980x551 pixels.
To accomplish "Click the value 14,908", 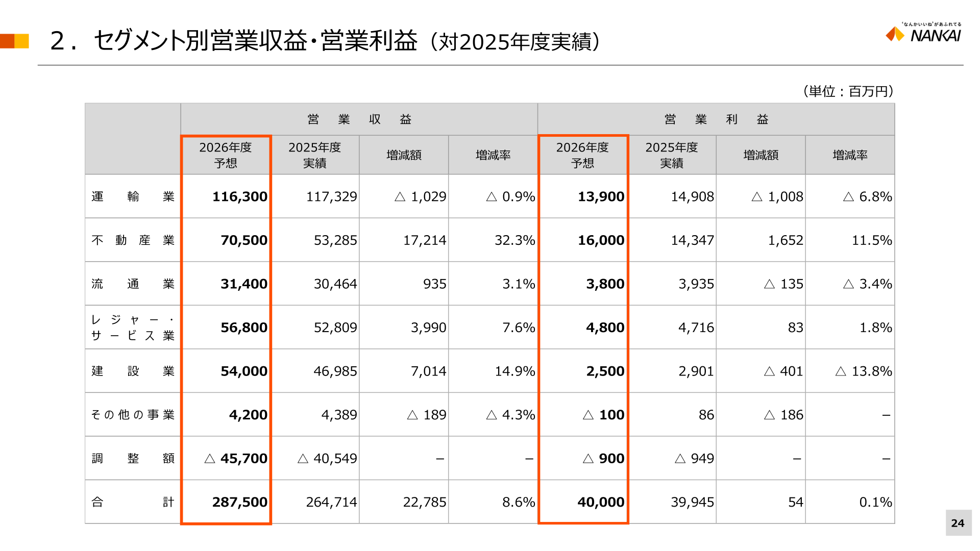I will pyautogui.click(x=692, y=196).
